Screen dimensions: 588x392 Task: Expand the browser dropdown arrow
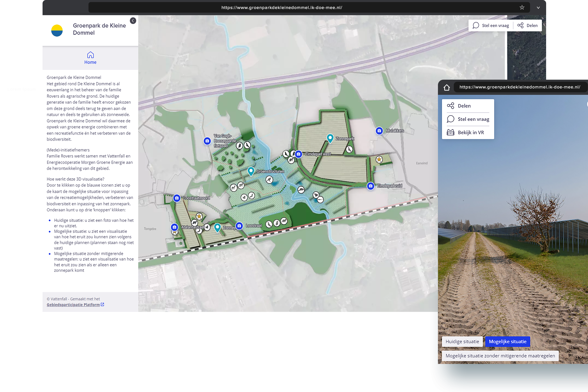(538, 7)
